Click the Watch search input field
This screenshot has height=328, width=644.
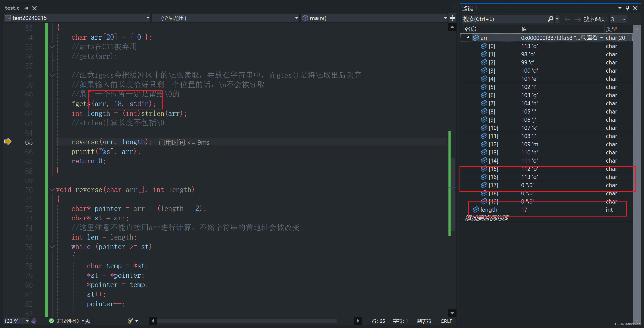(x=504, y=19)
